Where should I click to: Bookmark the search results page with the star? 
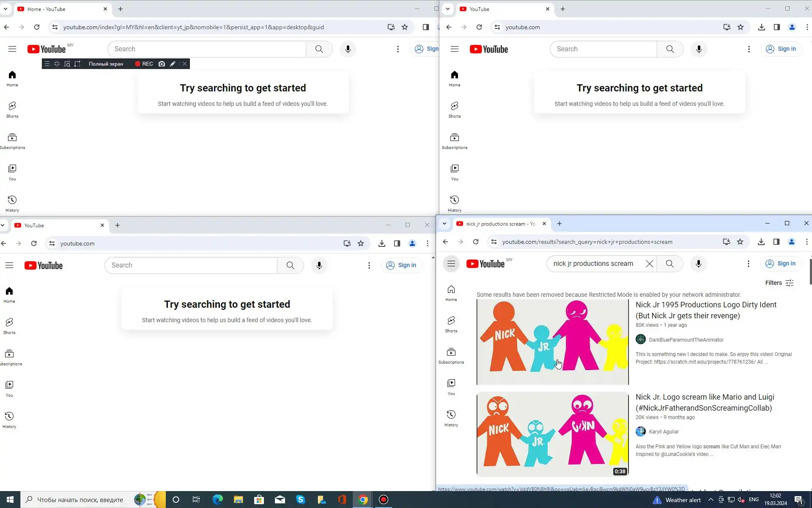point(740,242)
